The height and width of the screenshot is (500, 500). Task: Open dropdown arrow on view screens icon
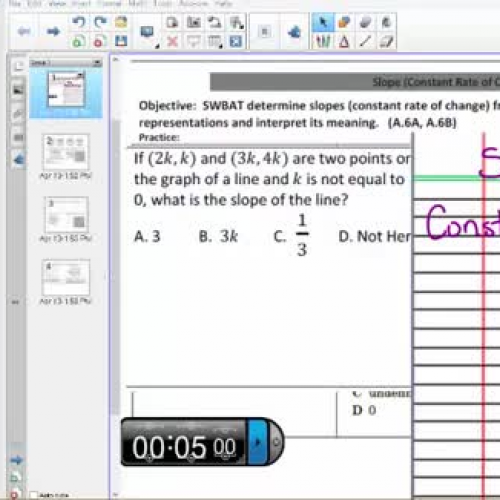(x=157, y=46)
